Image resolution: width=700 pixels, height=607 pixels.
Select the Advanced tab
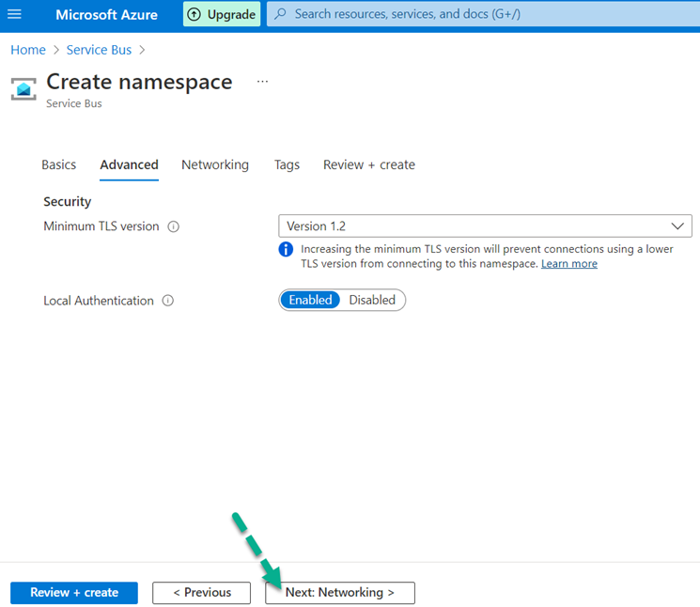click(x=129, y=164)
